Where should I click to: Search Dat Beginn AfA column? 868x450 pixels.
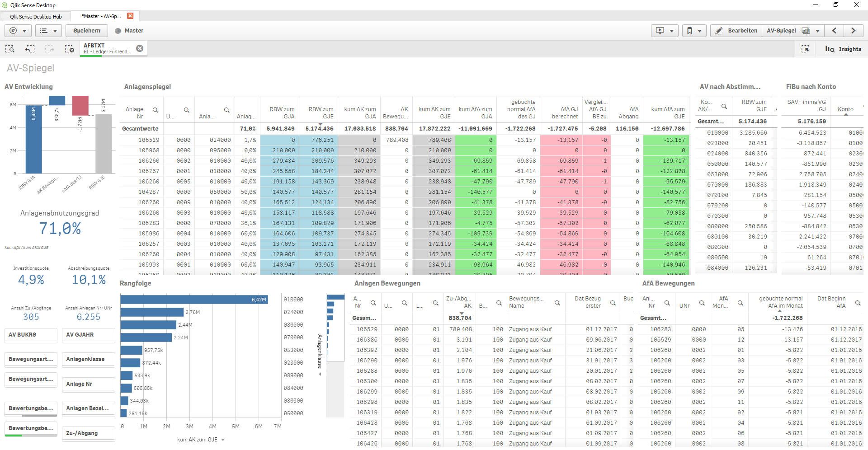858,303
